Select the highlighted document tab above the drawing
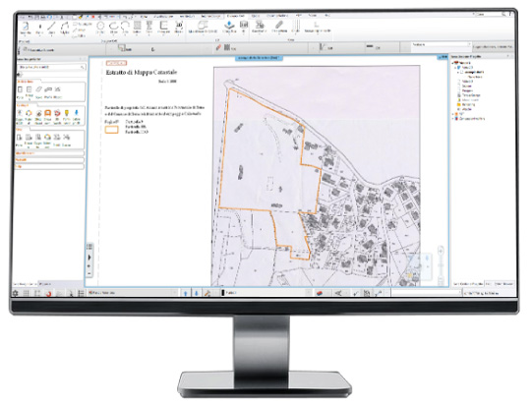Screen dimensions: 532x406 259,58
